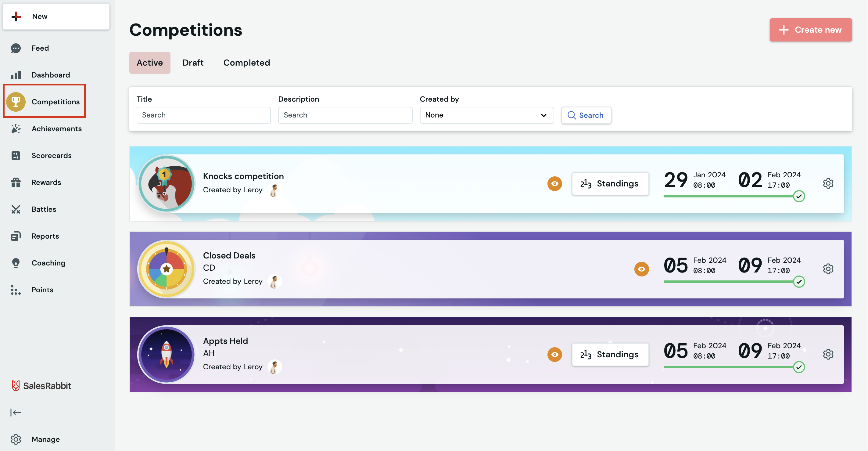Open Dashboard from the sidebar menu
This screenshot has height=451, width=868.
(x=51, y=75)
